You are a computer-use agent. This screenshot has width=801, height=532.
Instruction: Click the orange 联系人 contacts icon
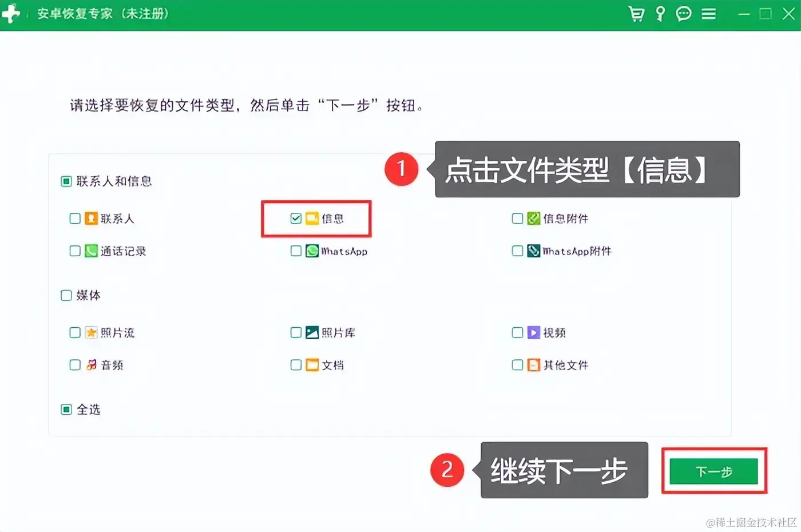pyautogui.click(x=91, y=219)
